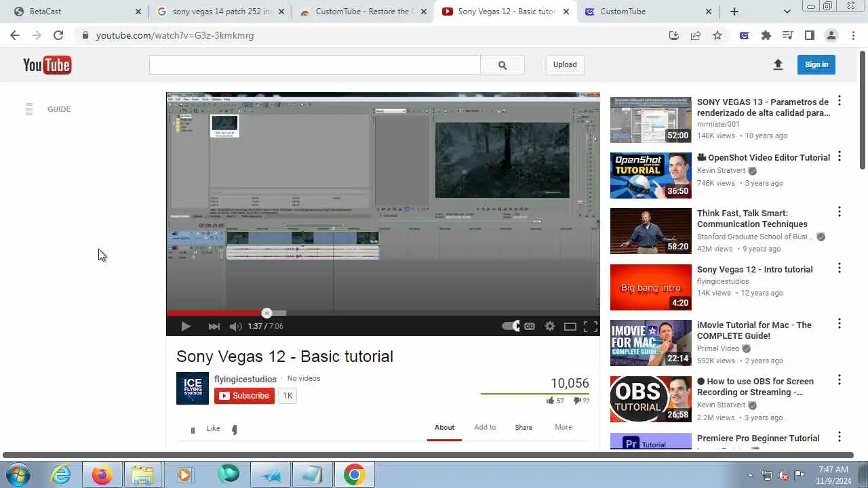Click the YouTube logo

[47, 65]
